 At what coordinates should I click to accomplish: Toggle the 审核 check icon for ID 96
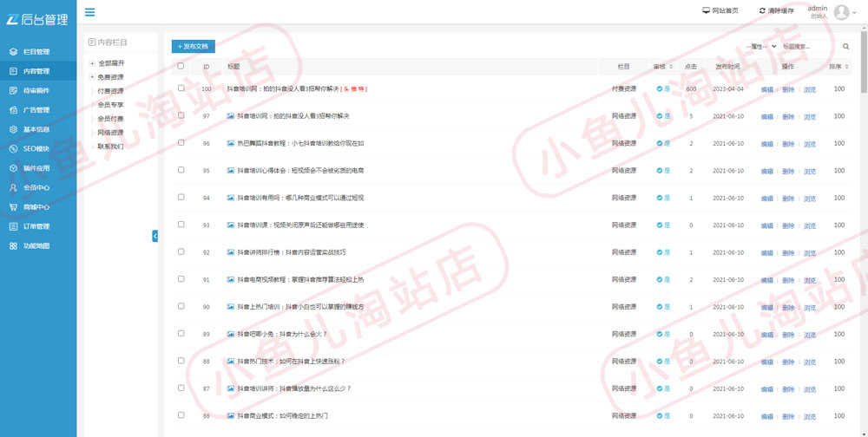pos(660,143)
